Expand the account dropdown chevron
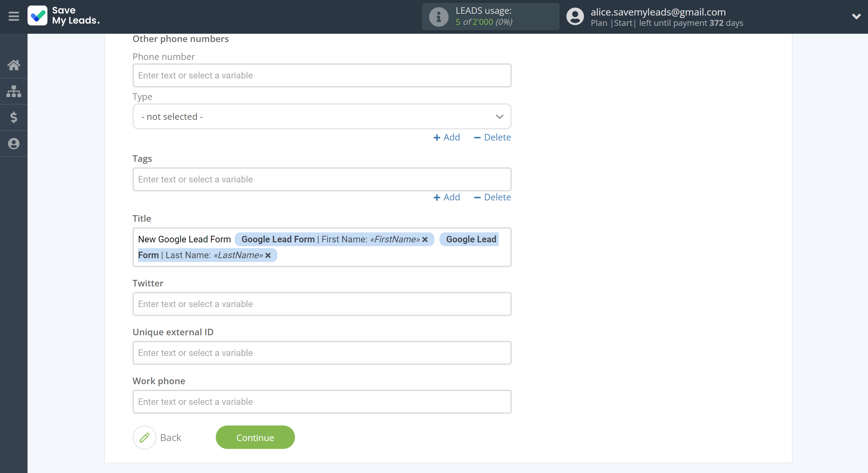 click(x=856, y=16)
